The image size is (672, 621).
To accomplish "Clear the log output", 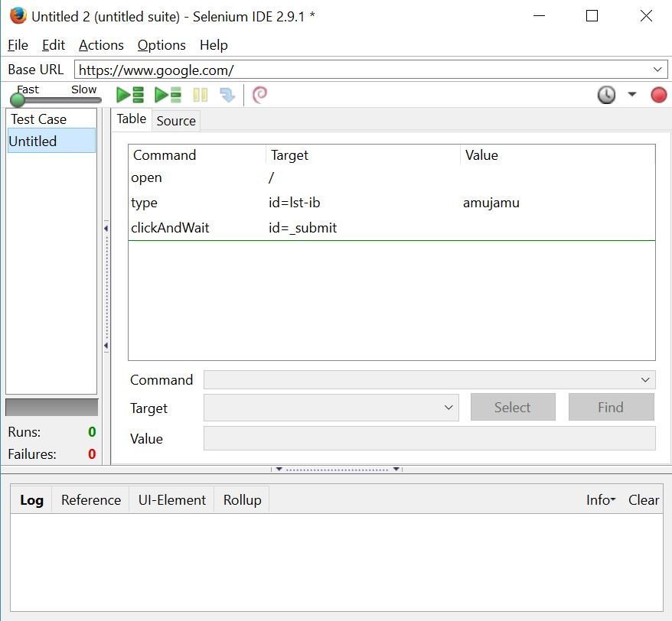I will click(x=643, y=500).
